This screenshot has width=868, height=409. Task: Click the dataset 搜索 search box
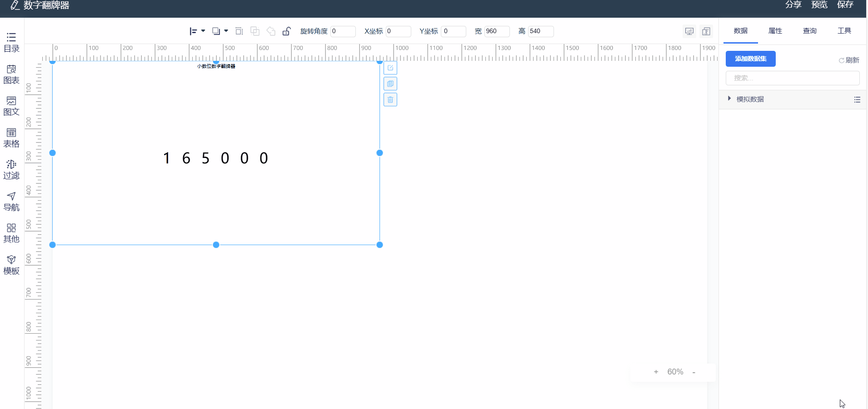pos(793,78)
